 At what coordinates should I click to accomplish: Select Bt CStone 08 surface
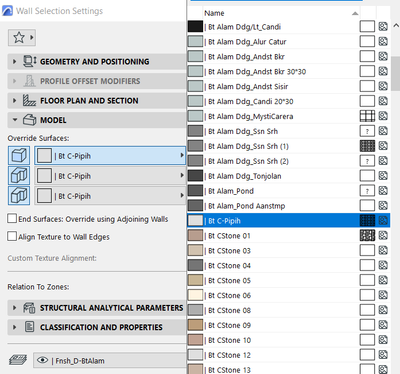click(x=288, y=310)
